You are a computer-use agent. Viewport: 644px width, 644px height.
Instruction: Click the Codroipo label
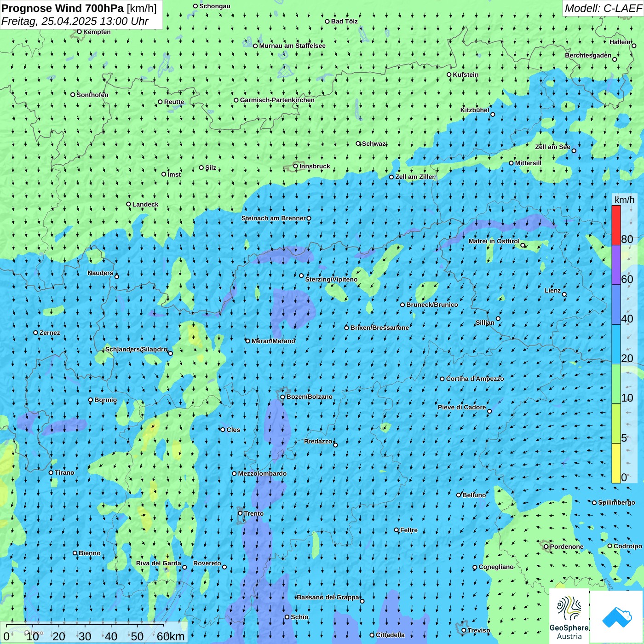point(628,546)
